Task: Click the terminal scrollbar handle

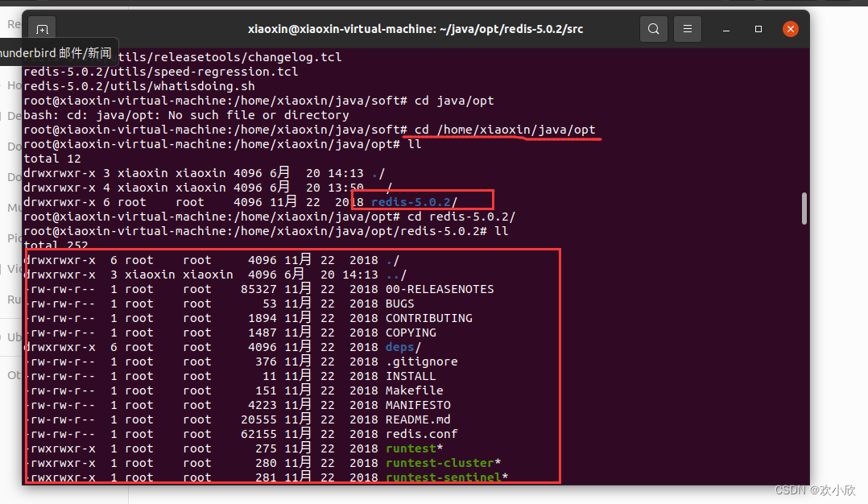Action: click(804, 208)
